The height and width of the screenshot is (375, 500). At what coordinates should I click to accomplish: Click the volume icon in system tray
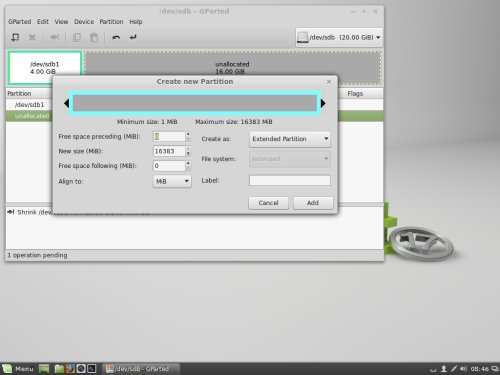[464, 369]
